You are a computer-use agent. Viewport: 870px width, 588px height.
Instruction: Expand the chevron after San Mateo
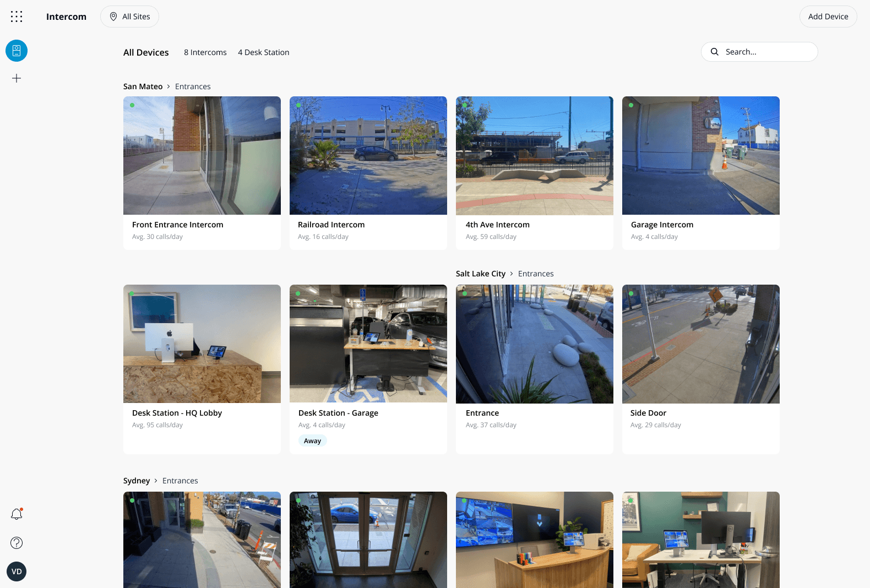(168, 86)
